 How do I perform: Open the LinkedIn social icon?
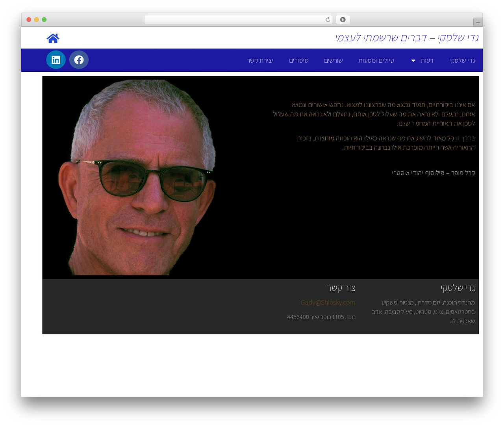[x=56, y=60]
